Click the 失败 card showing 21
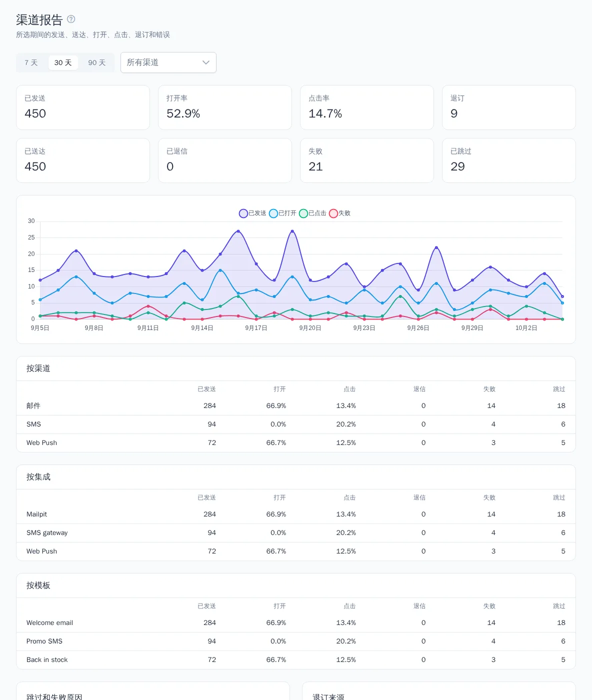 367,160
